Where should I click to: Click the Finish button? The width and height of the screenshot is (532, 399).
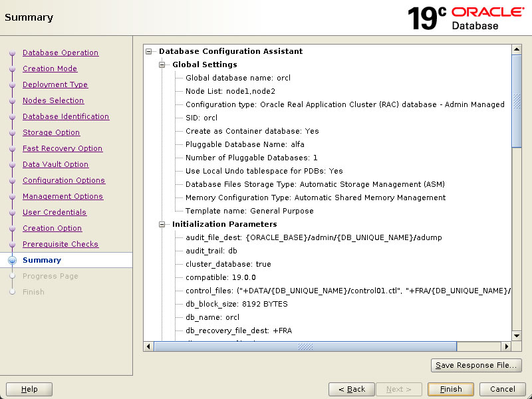[x=451, y=389]
